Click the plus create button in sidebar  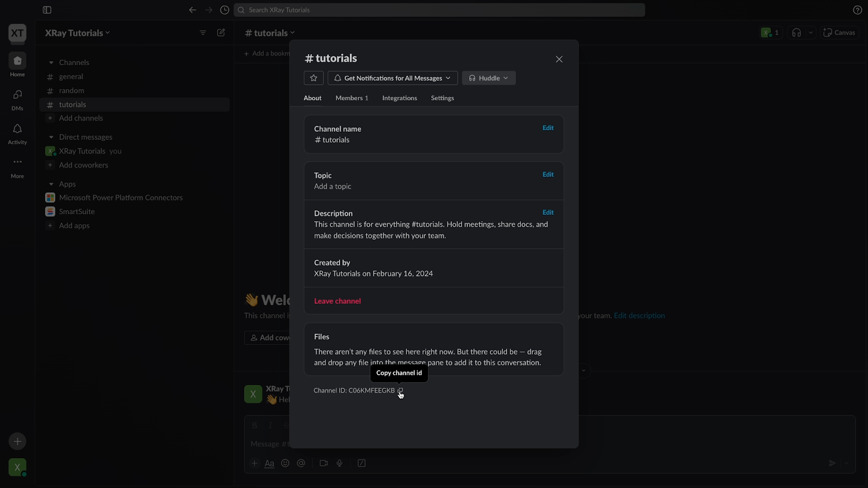pyautogui.click(x=17, y=441)
